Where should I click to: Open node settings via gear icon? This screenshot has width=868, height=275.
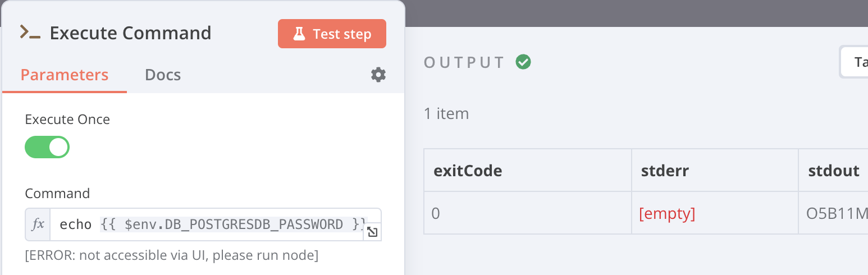pos(378,75)
